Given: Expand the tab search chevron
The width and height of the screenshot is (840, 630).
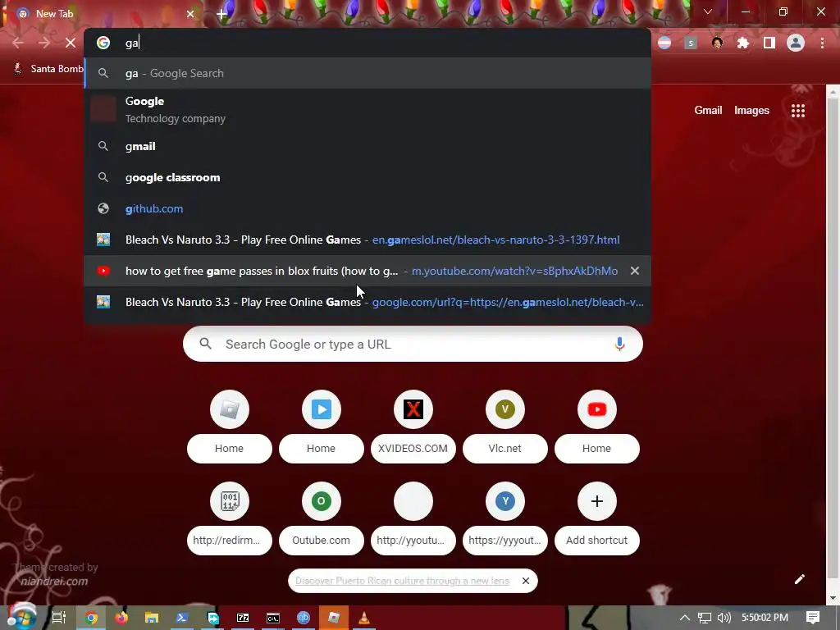Looking at the screenshot, I should point(708,11).
